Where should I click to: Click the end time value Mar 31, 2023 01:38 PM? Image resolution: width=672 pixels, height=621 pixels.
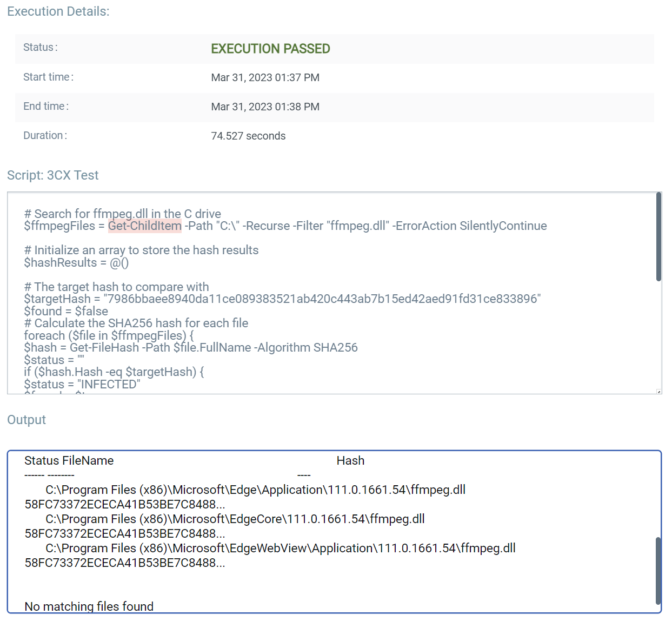click(265, 107)
